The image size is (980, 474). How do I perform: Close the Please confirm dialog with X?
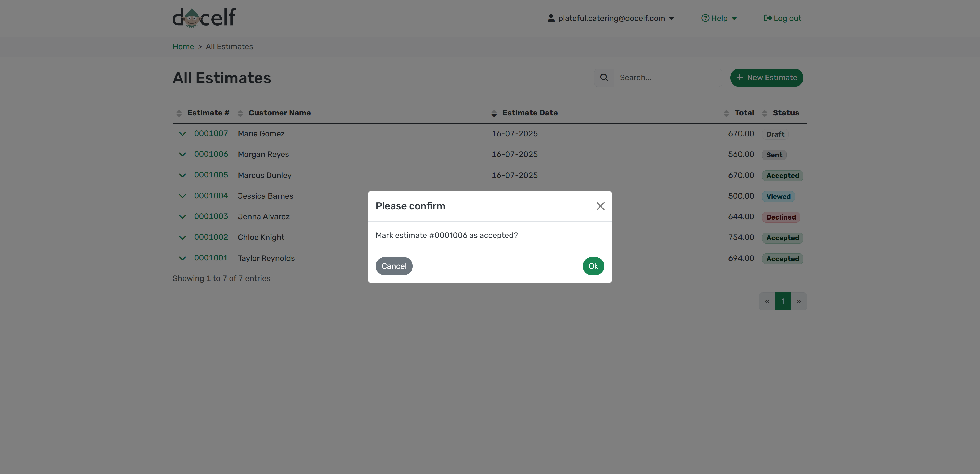[600, 206]
